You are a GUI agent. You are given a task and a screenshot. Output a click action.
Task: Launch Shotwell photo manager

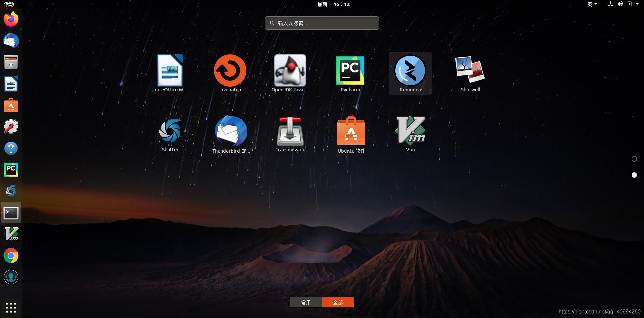[470, 73]
